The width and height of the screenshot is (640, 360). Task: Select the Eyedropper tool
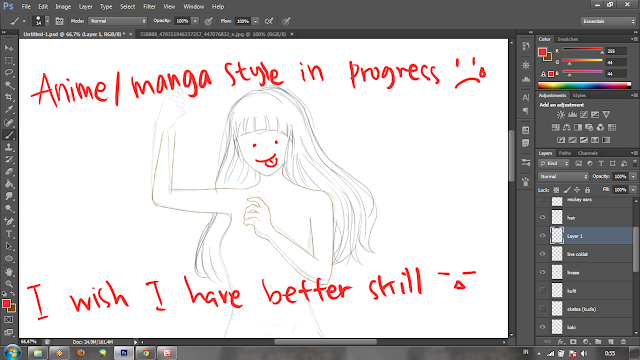[9, 109]
